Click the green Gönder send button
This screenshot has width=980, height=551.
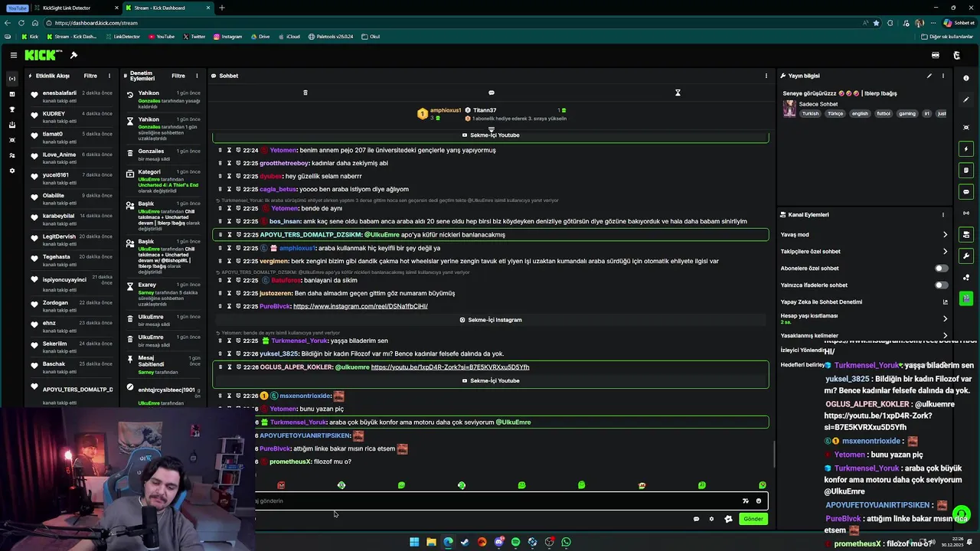pyautogui.click(x=753, y=519)
